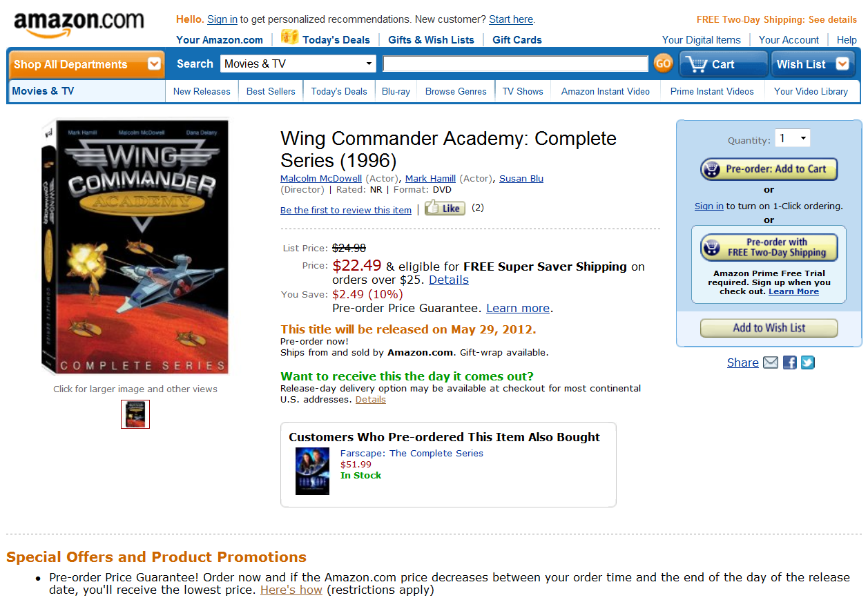
Task: Share this item via email icon
Action: (771, 362)
